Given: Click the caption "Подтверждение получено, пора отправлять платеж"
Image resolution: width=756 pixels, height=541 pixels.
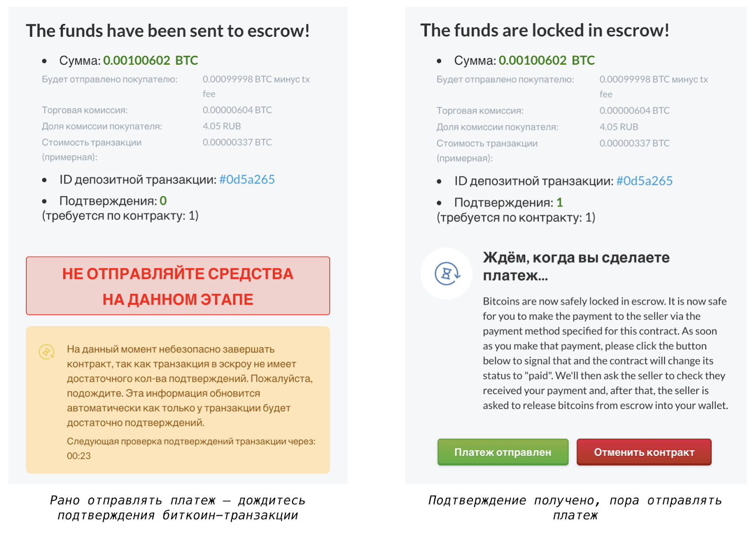Looking at the screenshot, I should click(575, 507).
